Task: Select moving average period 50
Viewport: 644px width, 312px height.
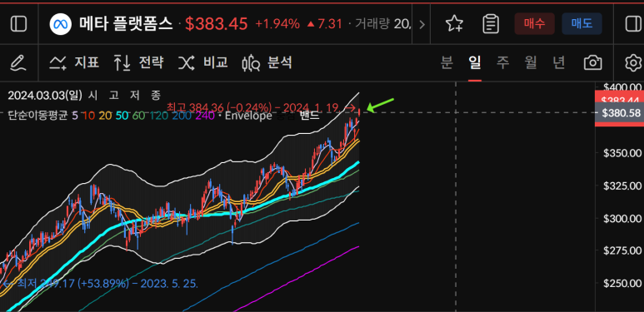Action: click(x=122, y=116)
